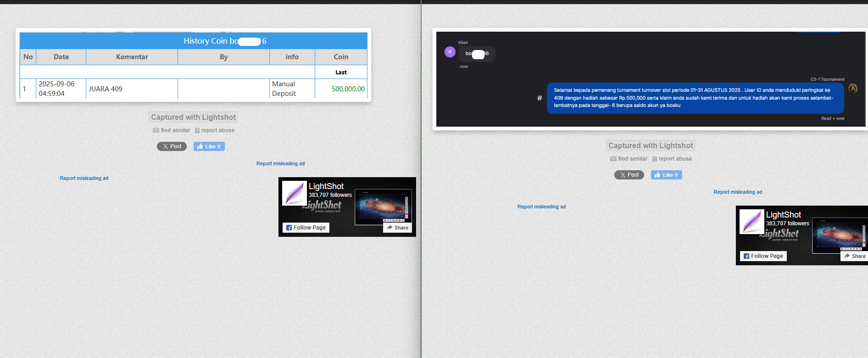Open LightShot page title in right widget

click(x=783, y=215)
